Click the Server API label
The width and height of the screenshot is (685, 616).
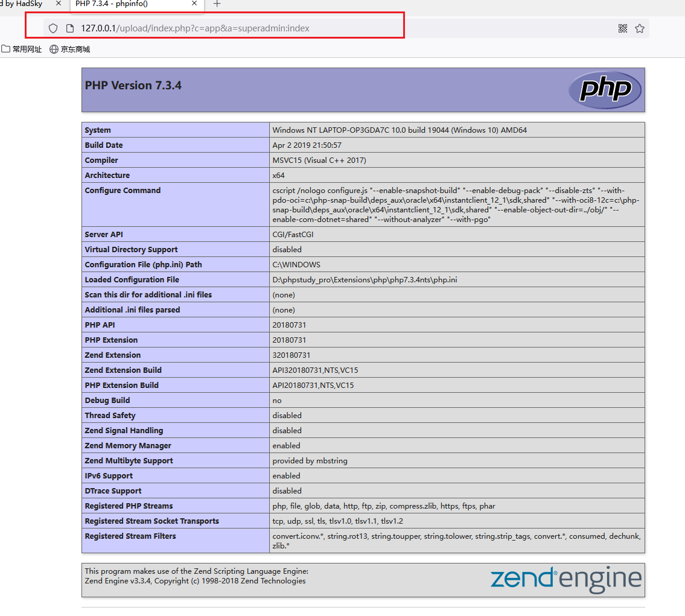point(104,235)
